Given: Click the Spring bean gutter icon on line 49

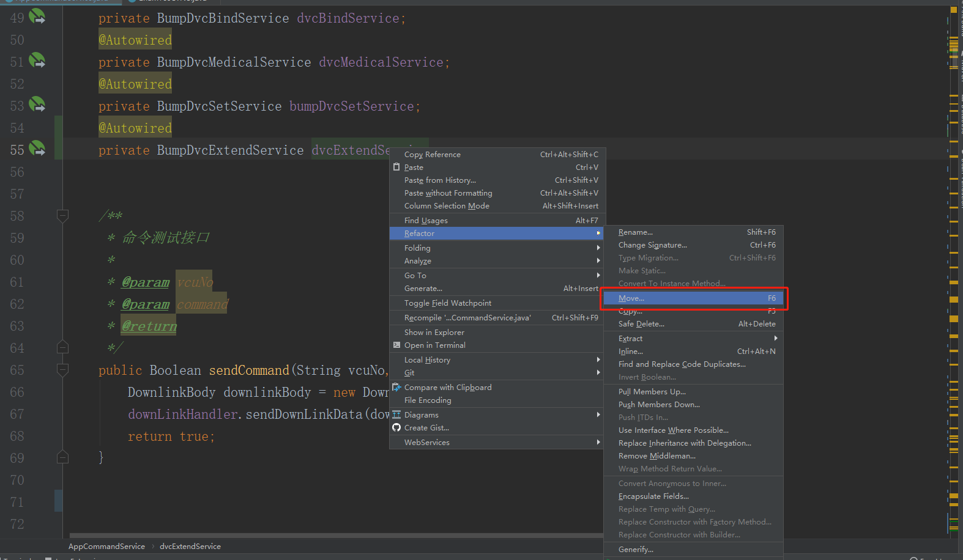Looking at the screenshot, I should (x=37, y=17).
